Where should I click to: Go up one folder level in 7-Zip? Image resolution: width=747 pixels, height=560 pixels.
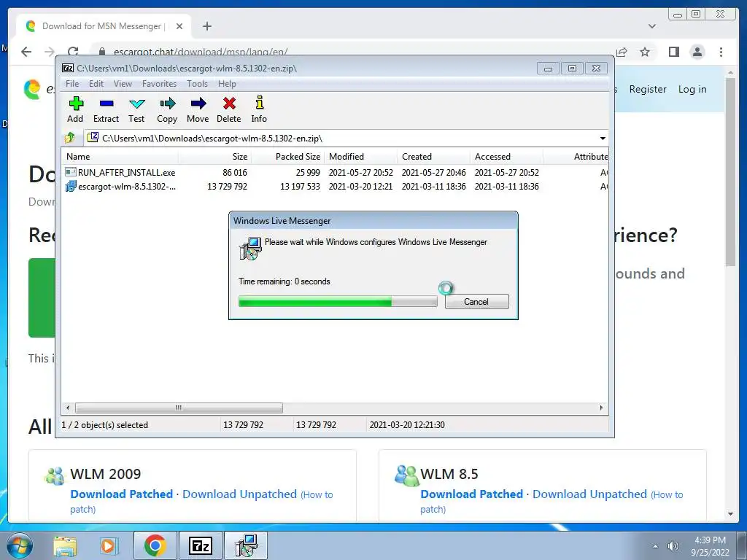pos(70,138)
